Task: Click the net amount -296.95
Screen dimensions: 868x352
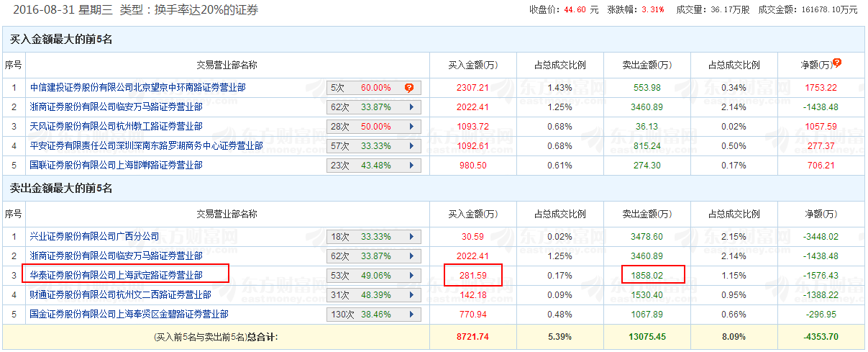Action: (821, 315)
